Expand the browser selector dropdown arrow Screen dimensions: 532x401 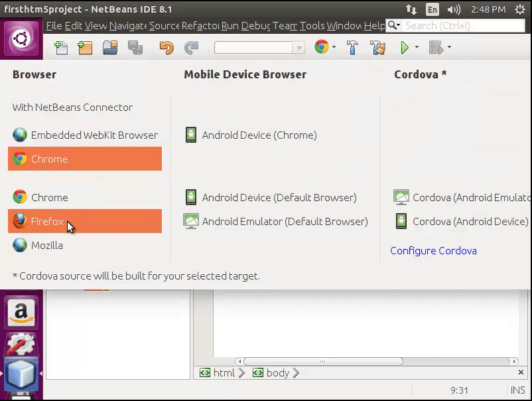[334, 47]
